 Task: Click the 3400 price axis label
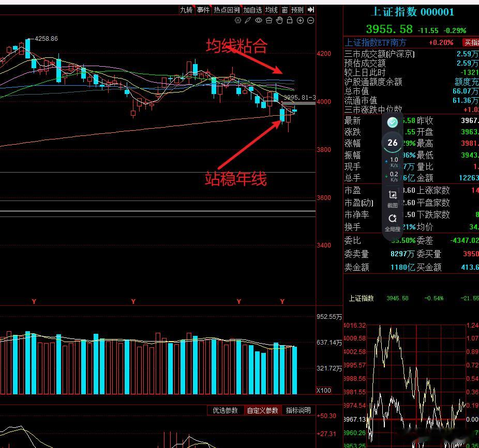[324, 245]
